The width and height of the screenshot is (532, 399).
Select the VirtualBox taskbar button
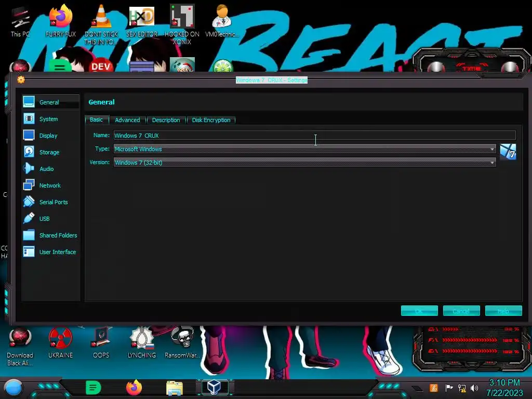pyautogui.click(x=215, y=387)
